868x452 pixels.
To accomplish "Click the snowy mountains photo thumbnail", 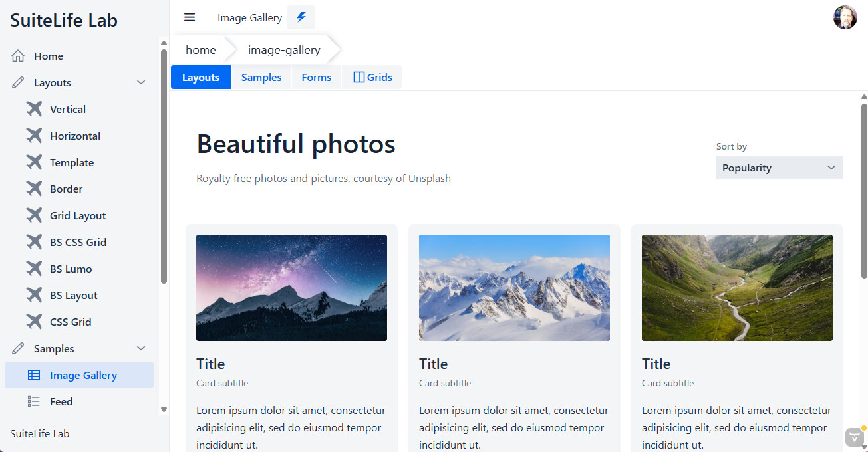I will [x=514, y=288].
